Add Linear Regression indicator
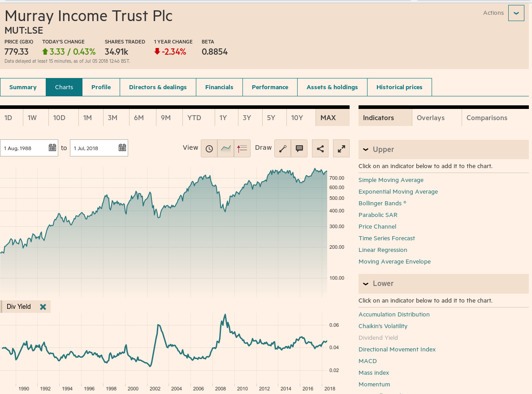Screen dimensions: 532x394 [383, 250]
